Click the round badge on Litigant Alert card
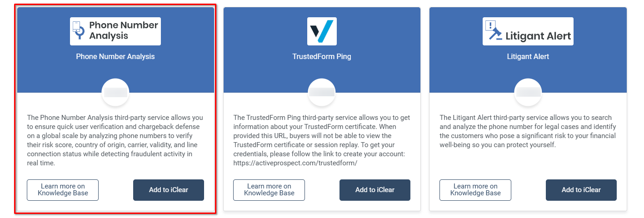 pos(528,93)
